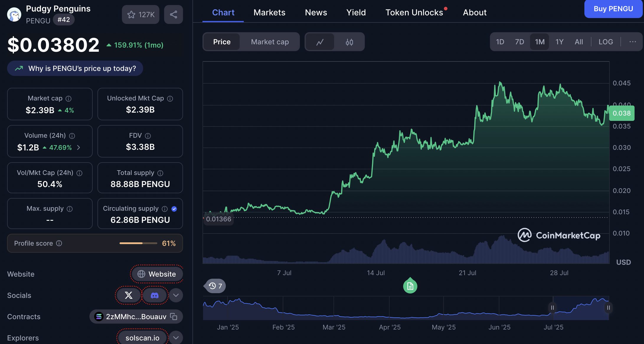
Task: Add PENGU to watchlist with star button
Action: pos(140,14)
